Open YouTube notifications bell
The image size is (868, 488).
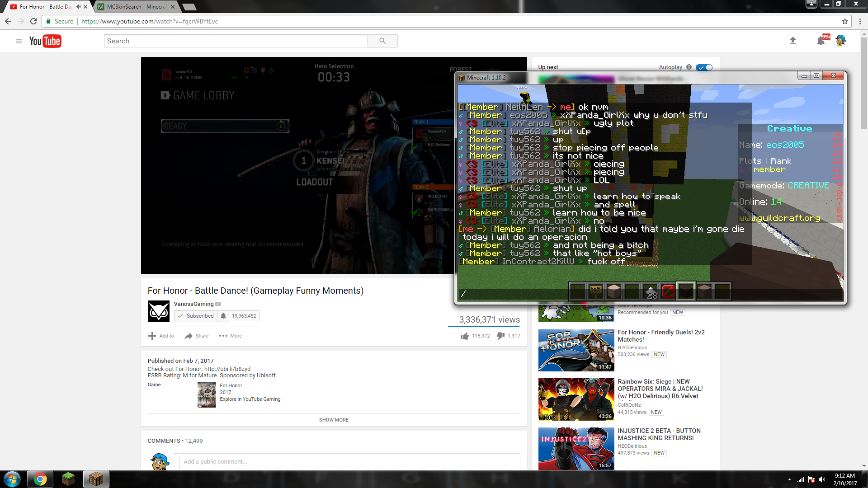[821, 41]
